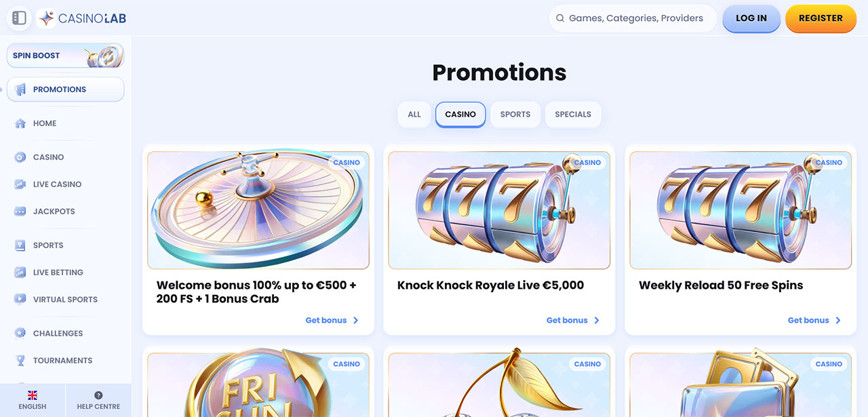Image resolution: width=868 pixels, height=417 pixels.
Task: Click the Home house icon in sidebar
Action: point(20,123)
